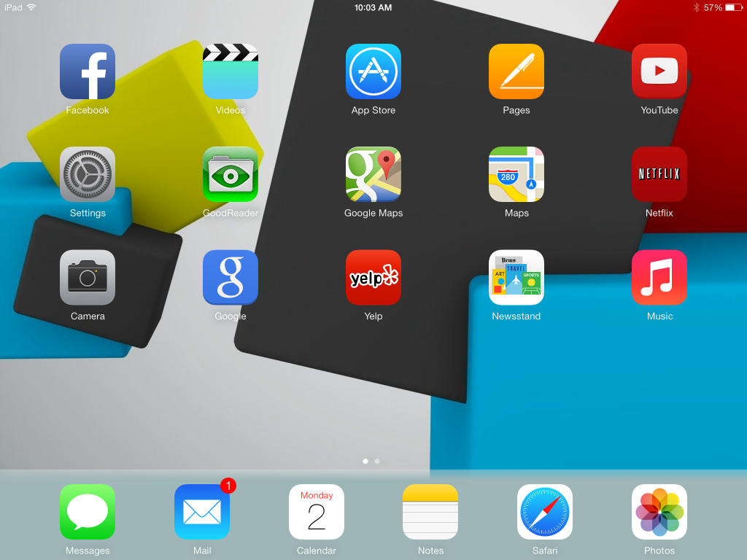Tap the Bluetooth status icon
The width and height of the screenshot is (747, 560).
pos(696,7)
